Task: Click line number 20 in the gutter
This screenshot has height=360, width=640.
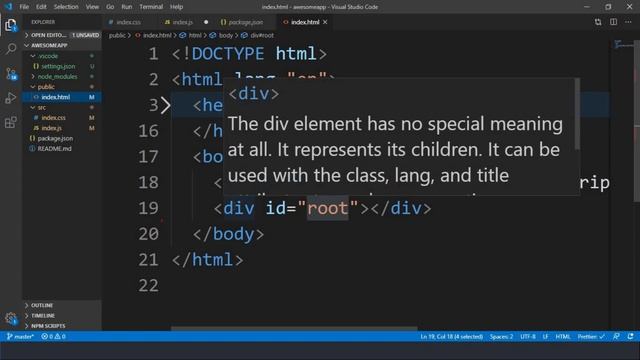Action: pyautogui.click(x=149, y=234)
